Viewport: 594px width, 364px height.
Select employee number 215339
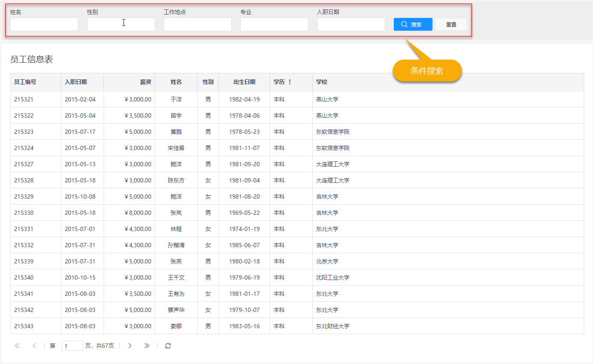[24, 261]
